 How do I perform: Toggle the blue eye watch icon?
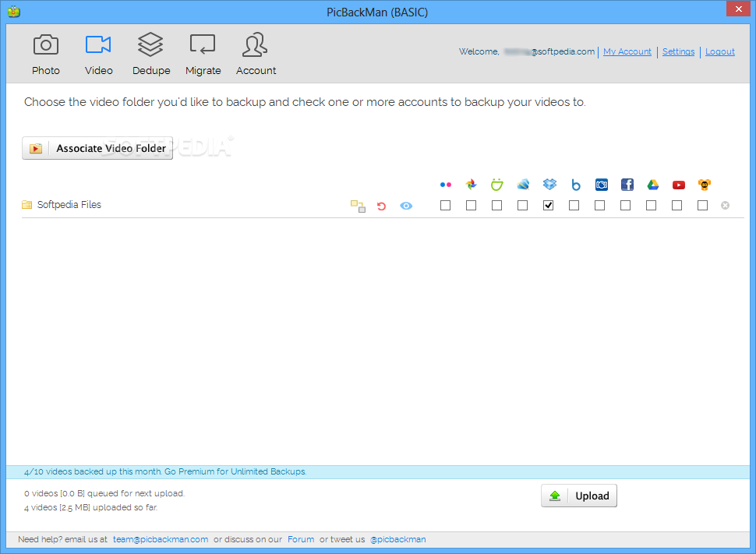pos(406,206)
